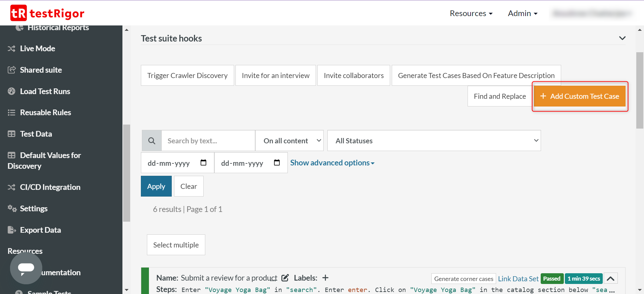Expand the Test suite hooks section
Viewport: 644px width, 294px height.
622,38
